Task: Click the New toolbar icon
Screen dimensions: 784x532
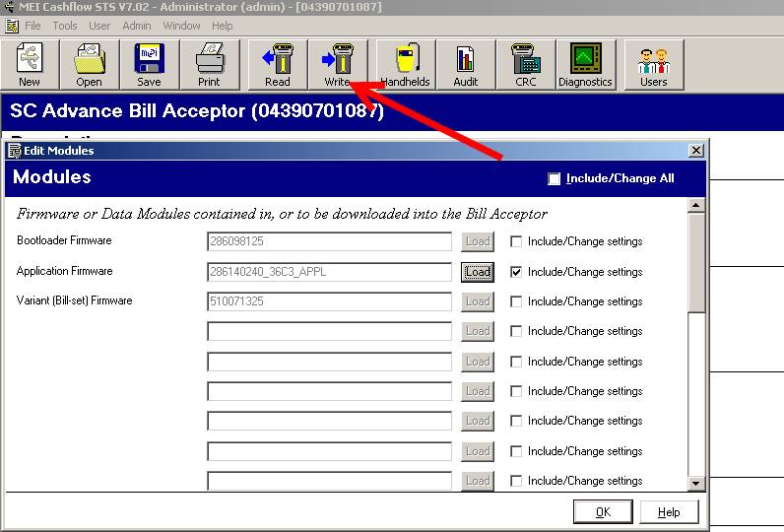Action: tap(30, 65)
